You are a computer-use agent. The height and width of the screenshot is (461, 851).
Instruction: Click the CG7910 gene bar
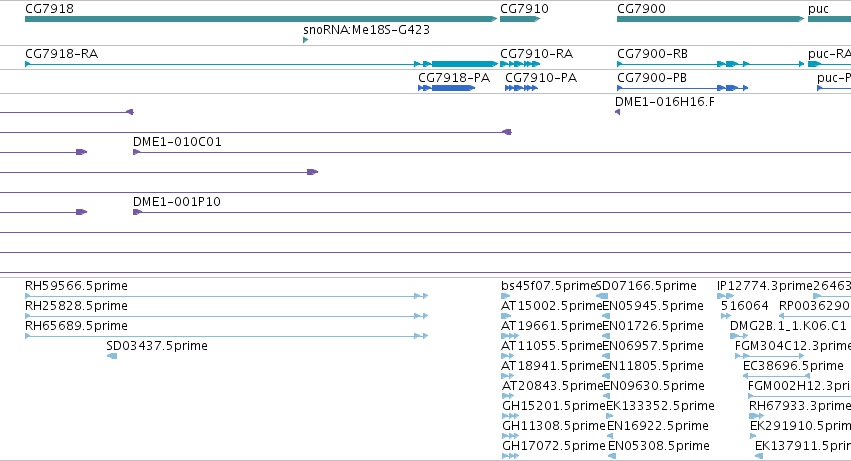point(520,19)
